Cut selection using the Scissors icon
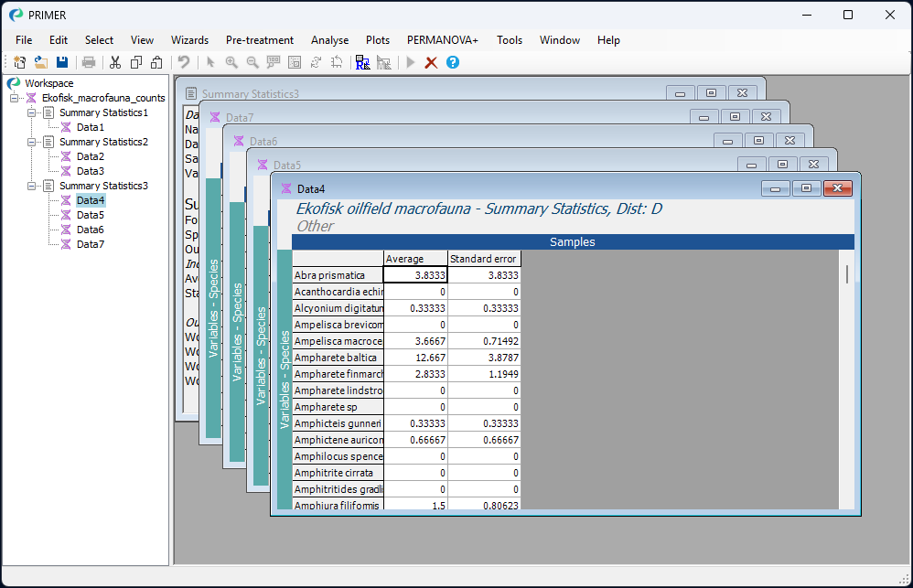Screen dimensions: 913x588 pos(116,62)
